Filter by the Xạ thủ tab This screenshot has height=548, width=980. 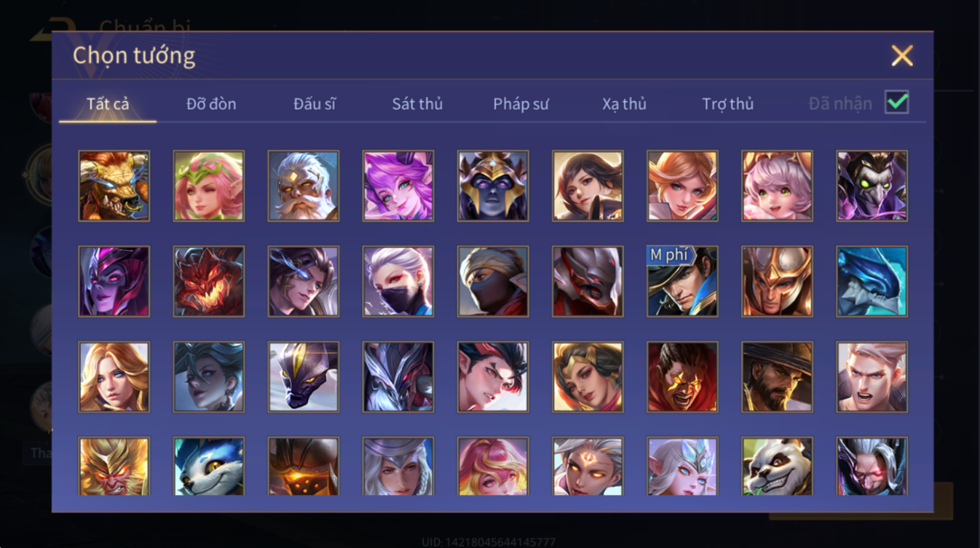click(624, 104)
